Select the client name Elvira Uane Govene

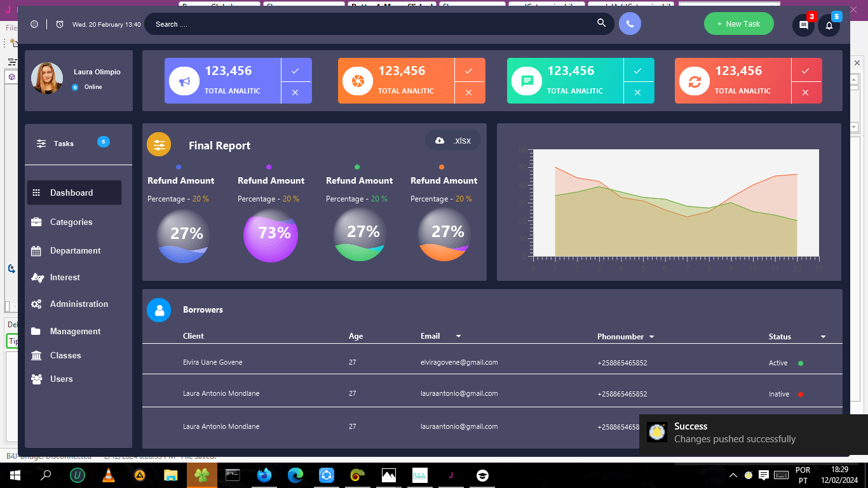tap(212, 362)
